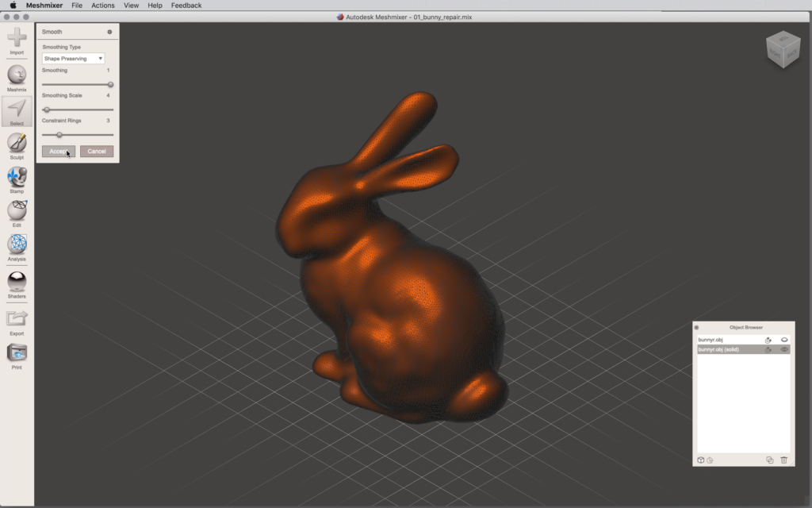Open the Meshmix tool
The width and height of the screenshot is (812, 508).
[x=17, y=75]
